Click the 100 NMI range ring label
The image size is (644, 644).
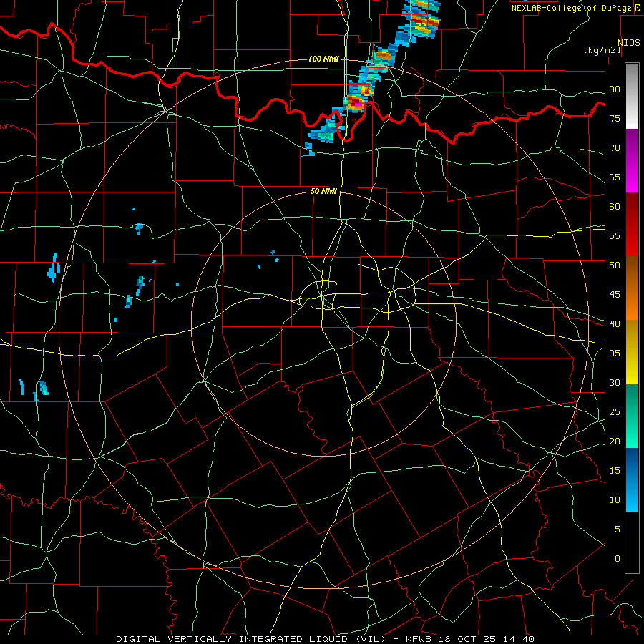click(x=323, y=59)
